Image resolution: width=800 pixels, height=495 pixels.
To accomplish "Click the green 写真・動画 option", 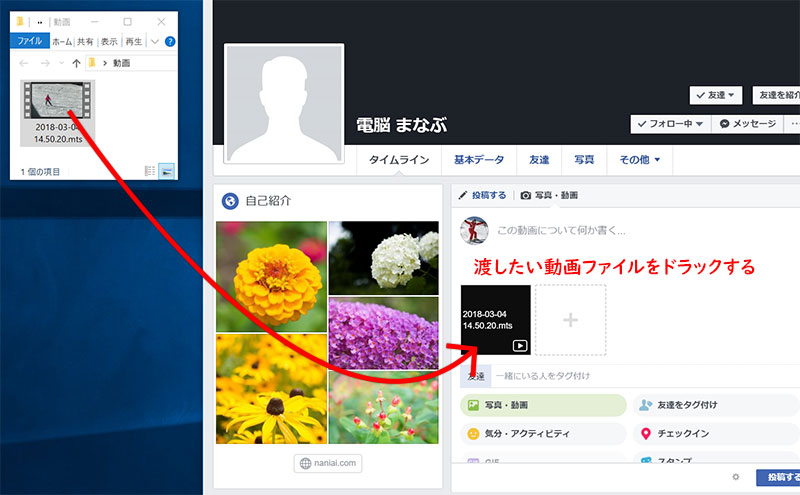I will coord(543,405).
